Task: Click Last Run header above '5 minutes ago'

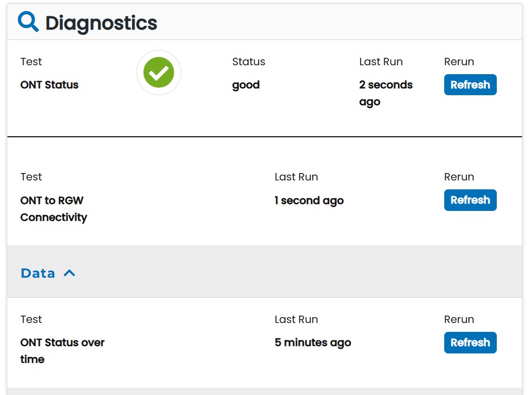Action: pyautogui.click(x=296, y=319)
